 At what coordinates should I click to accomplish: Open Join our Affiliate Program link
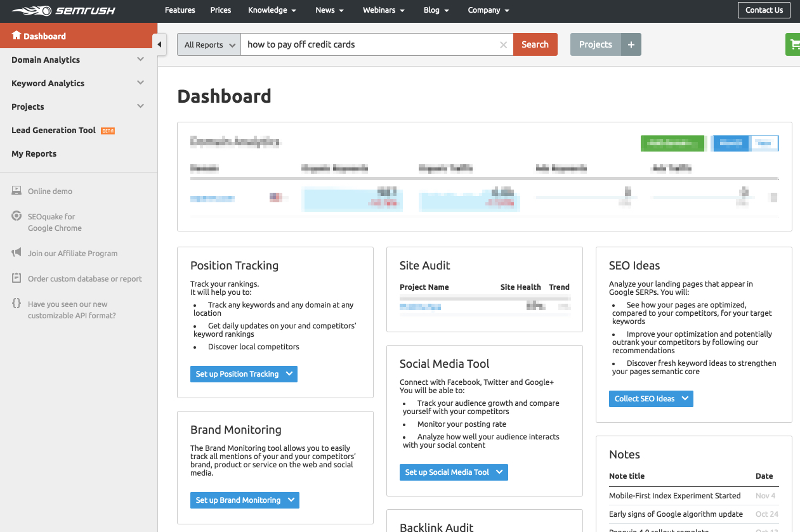[72, 253]
